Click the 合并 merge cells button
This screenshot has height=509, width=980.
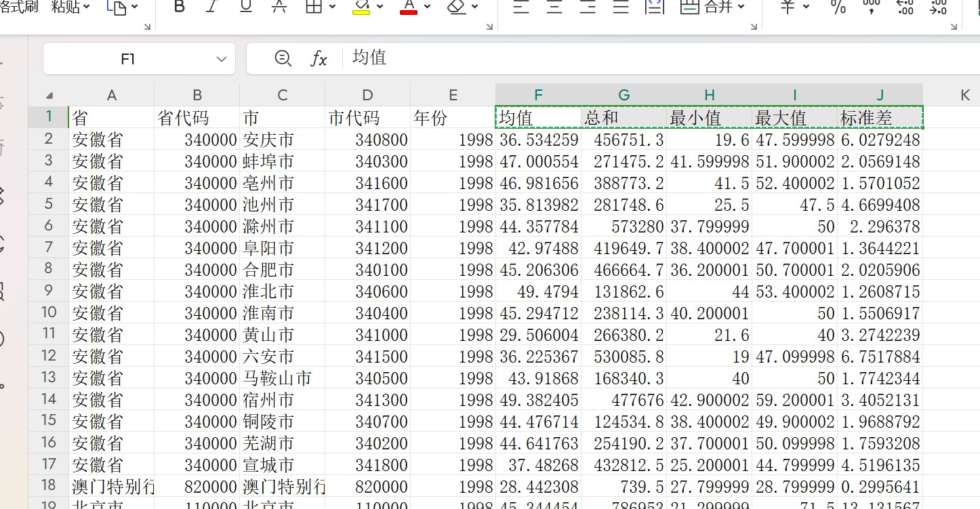click(x=707, y=7)
